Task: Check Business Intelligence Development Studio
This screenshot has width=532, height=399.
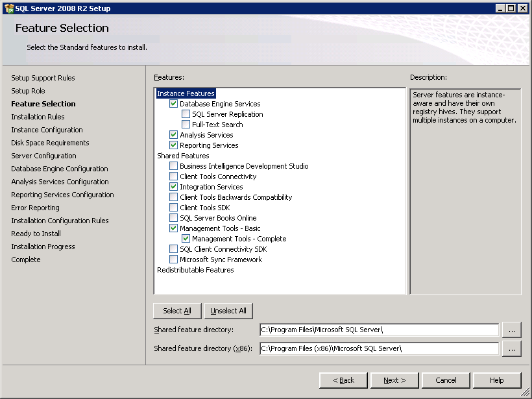Action: (x=173, y=166)
